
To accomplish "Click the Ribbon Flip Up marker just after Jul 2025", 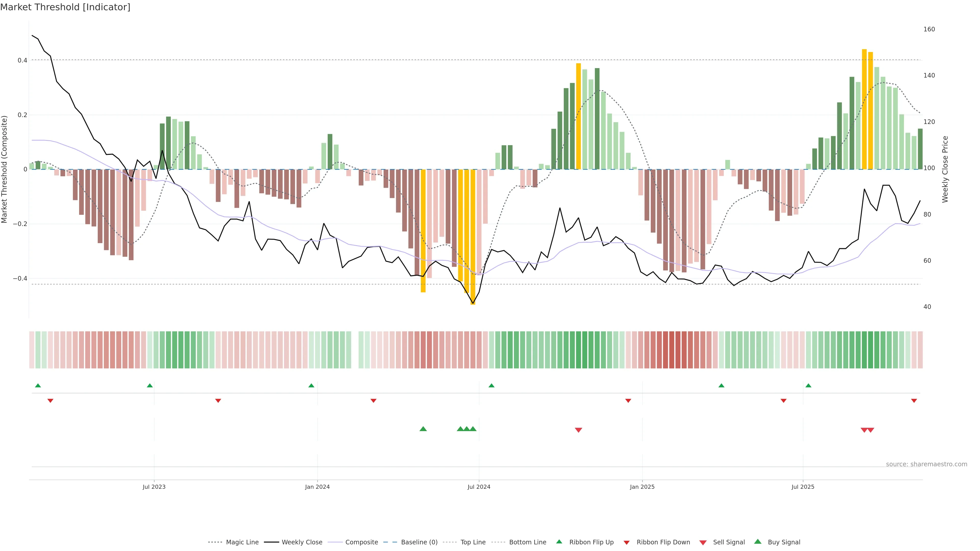I will pos(808,386).
